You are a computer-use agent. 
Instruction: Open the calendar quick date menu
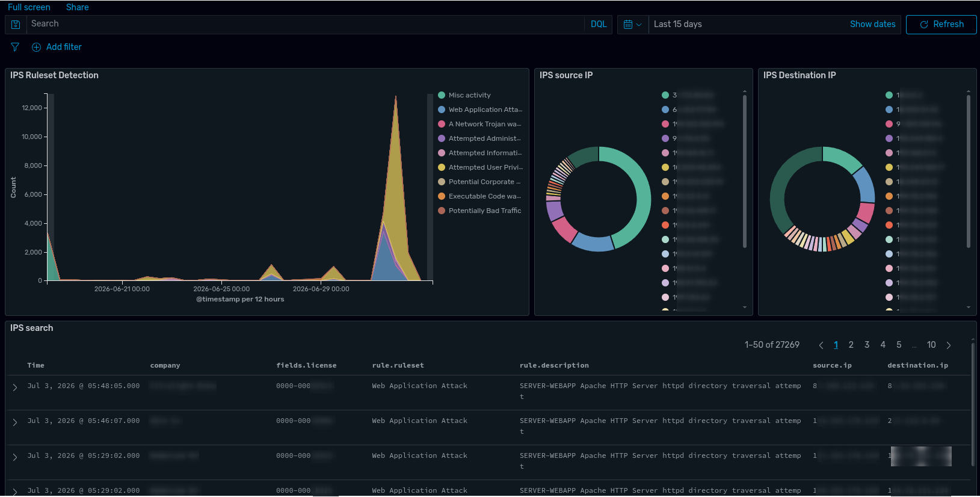point(633,25)
